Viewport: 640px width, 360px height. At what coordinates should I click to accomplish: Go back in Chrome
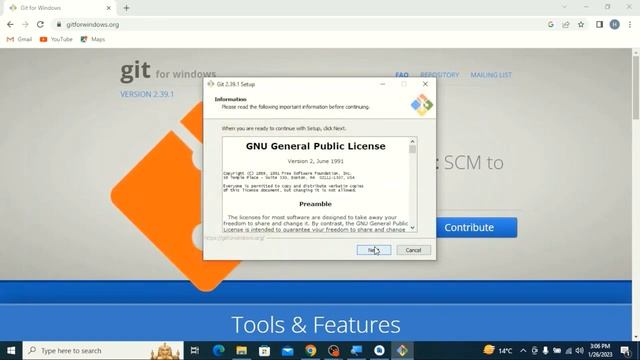(10, 24)
